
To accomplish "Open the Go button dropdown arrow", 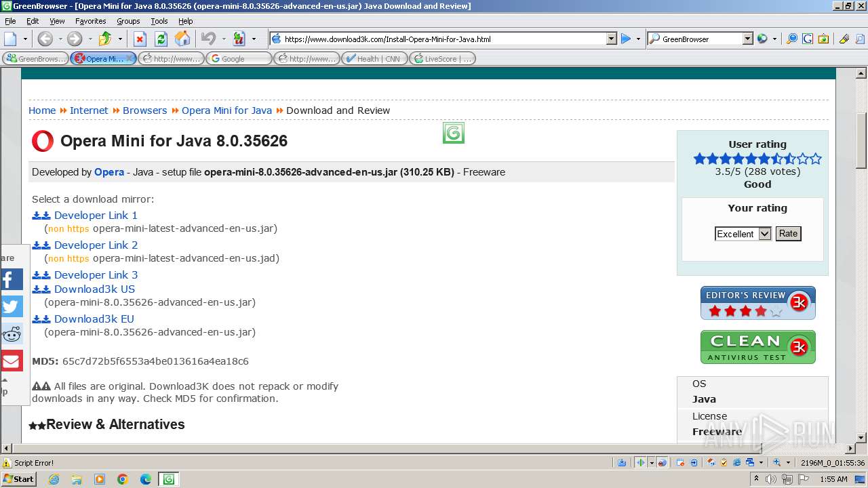I will click(638, 39).
